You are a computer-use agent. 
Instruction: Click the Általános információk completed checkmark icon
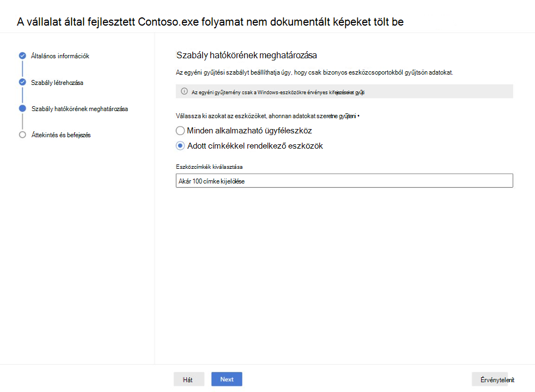point(22,56)
